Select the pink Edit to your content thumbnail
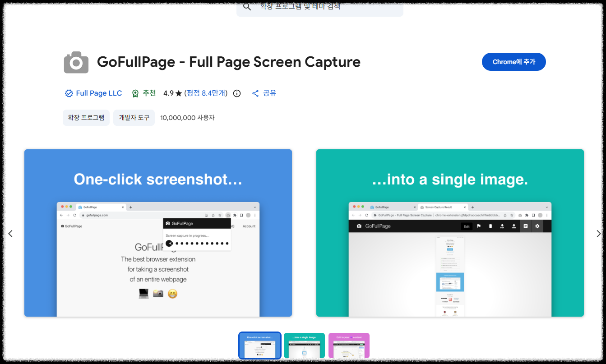The height and width of the screenshot is (364, 606). pos(349,346)
